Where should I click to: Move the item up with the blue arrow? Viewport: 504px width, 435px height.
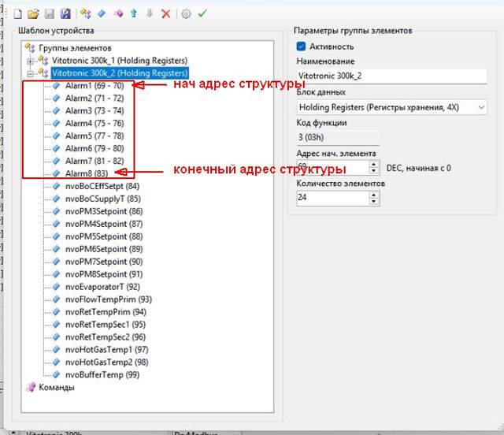(134, 13)
